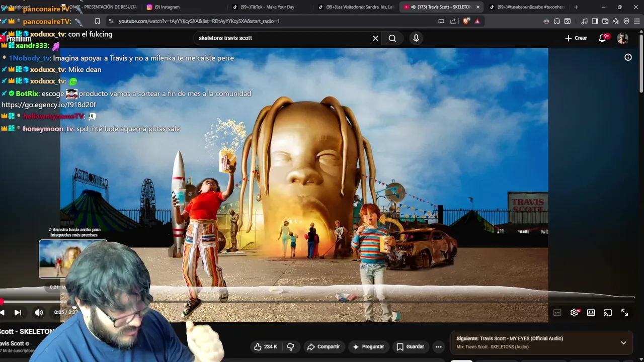Viewport: 644px width, 362px height.
Task: Click the Compartir share button
Action: [x=324, y=347]
